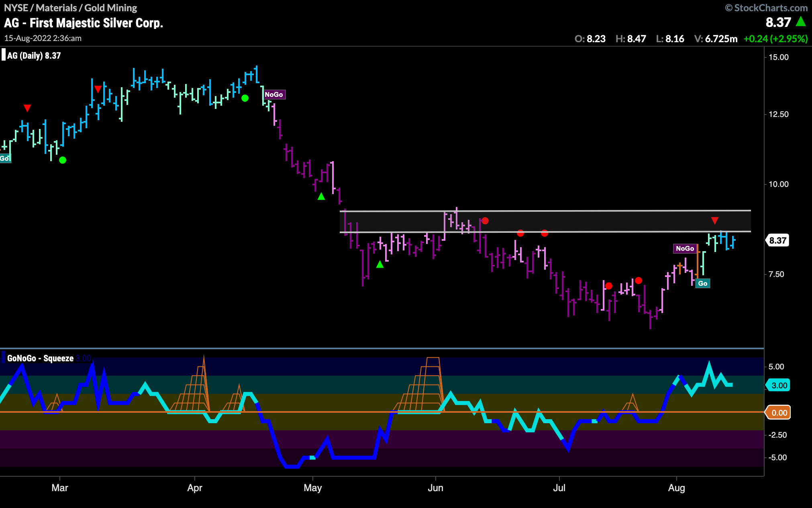Viewport: 812px width, 508px height.
Task: Click the -5.00 oscillator axis label
Action: coord(777,457)
